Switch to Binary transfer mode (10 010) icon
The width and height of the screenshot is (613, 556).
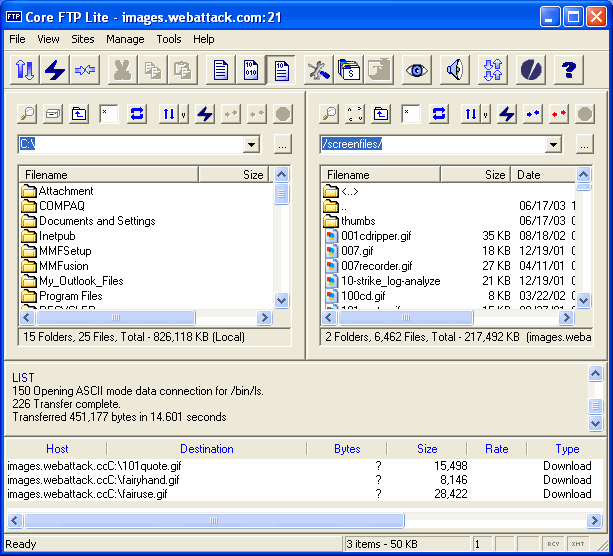[x=251, y=70]
